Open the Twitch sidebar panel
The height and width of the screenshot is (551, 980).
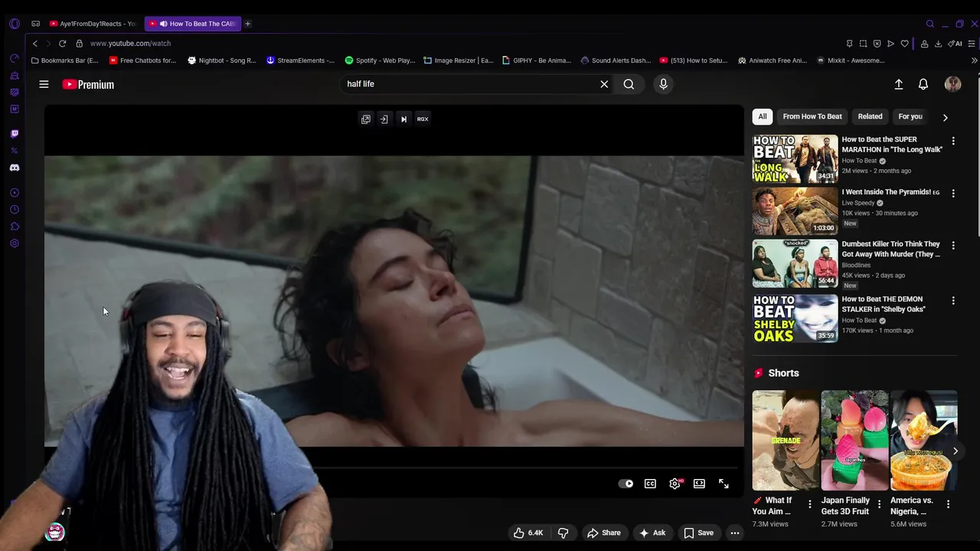[x=15, y=133]
